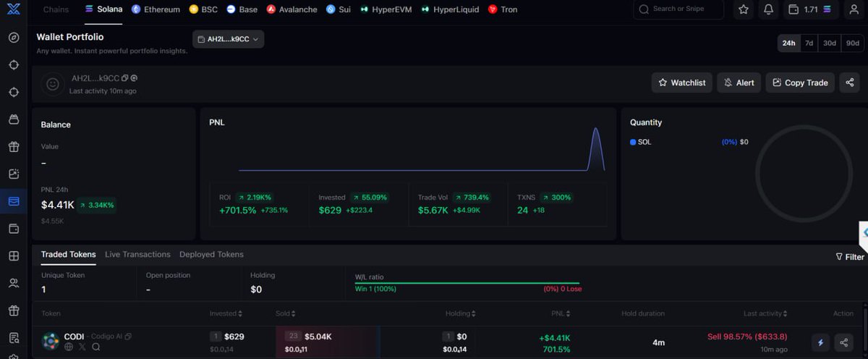868x359 pixels.
Task: Sort table by PNL column
Action: point(561,313)
